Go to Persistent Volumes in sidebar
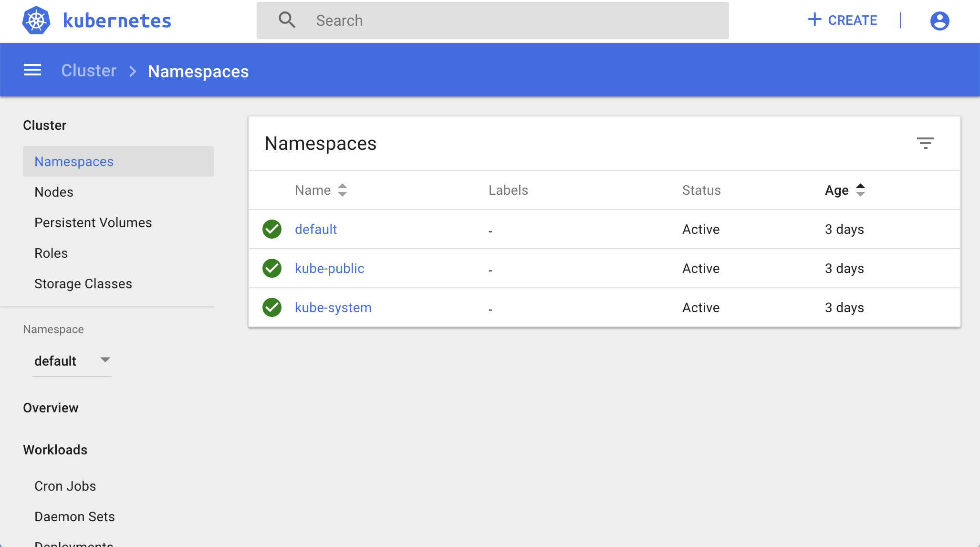 93,222
